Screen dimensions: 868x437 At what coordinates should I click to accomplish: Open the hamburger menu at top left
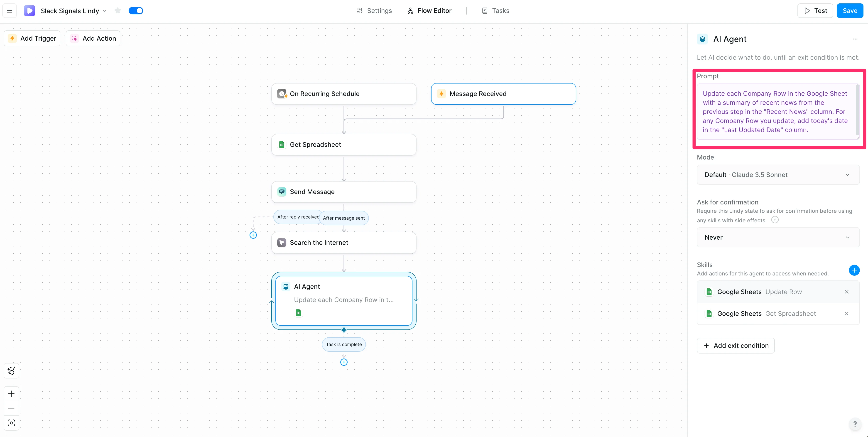click(10, 11)
